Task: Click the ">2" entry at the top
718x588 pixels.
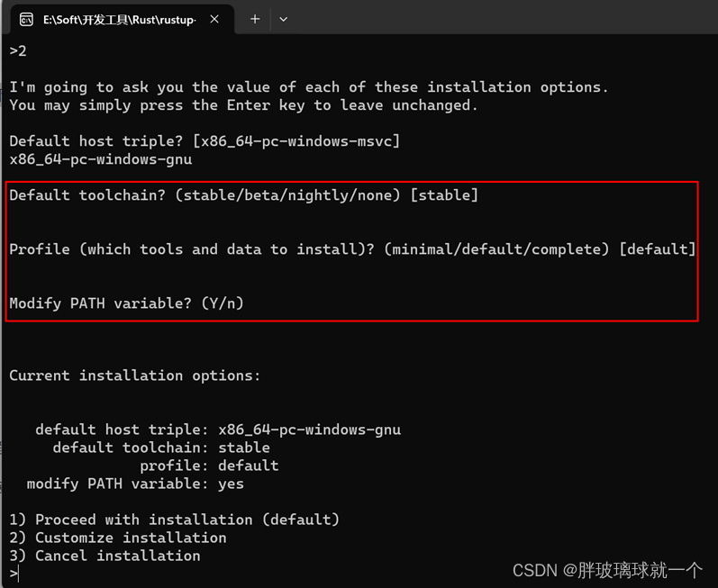Action: coord(18,50)
